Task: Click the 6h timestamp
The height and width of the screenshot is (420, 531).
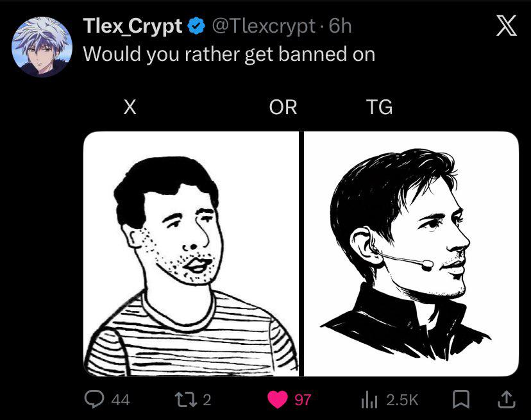Action: click(340, 26)
